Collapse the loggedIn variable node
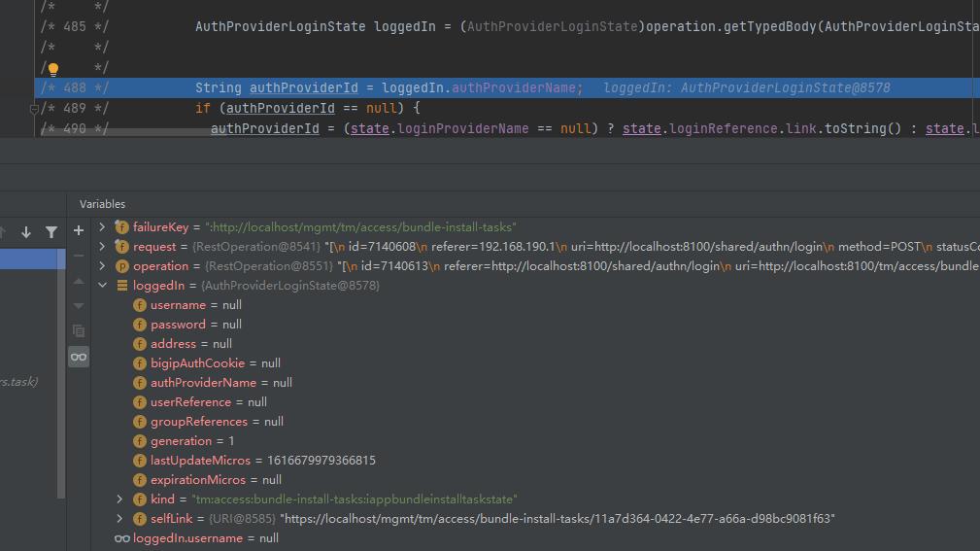Image resolution: width=980 pixels, height=551 pixels. click(102, 285)
